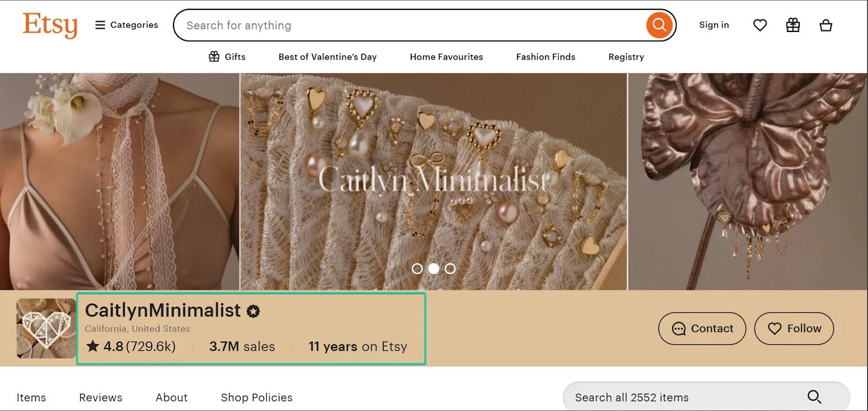Open the Registry link
The image size is (868, 411).
626,56
